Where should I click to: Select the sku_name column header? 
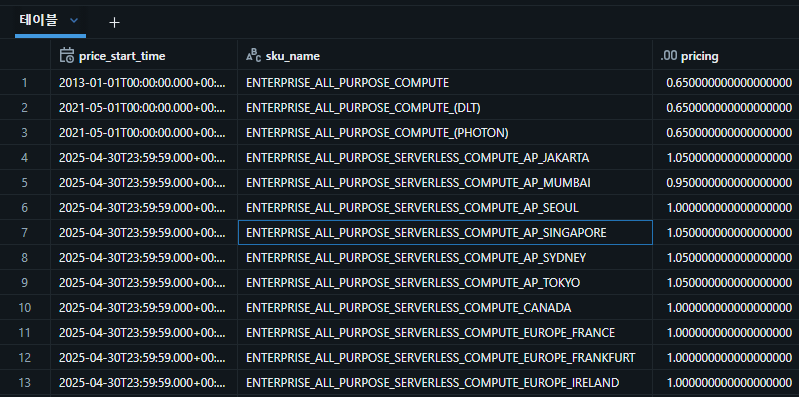445,56
